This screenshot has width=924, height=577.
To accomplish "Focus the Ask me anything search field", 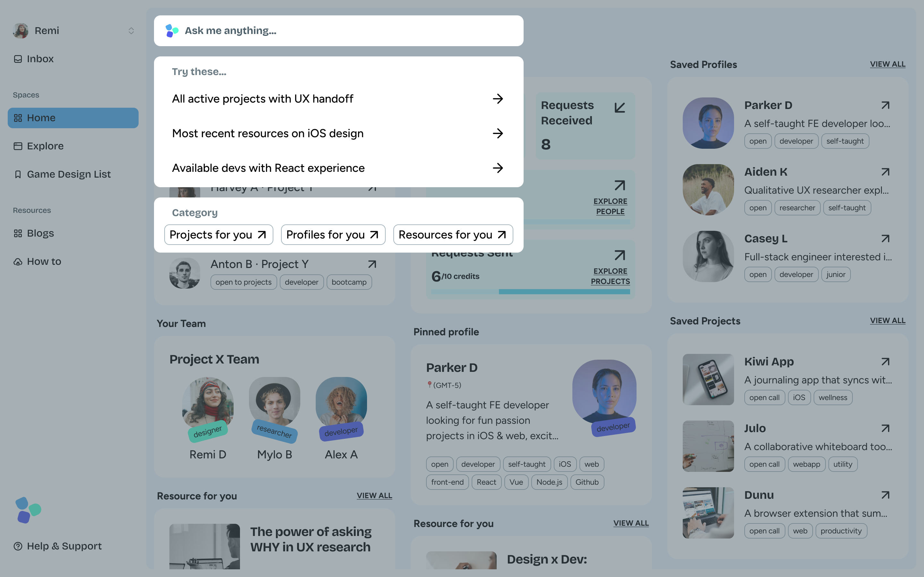I will 338,31.
